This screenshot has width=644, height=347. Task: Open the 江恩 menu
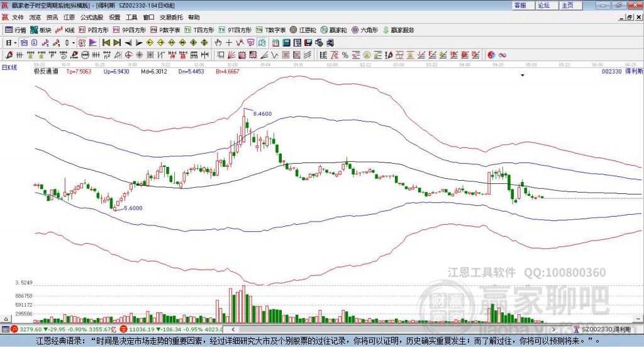pos(69,17)
